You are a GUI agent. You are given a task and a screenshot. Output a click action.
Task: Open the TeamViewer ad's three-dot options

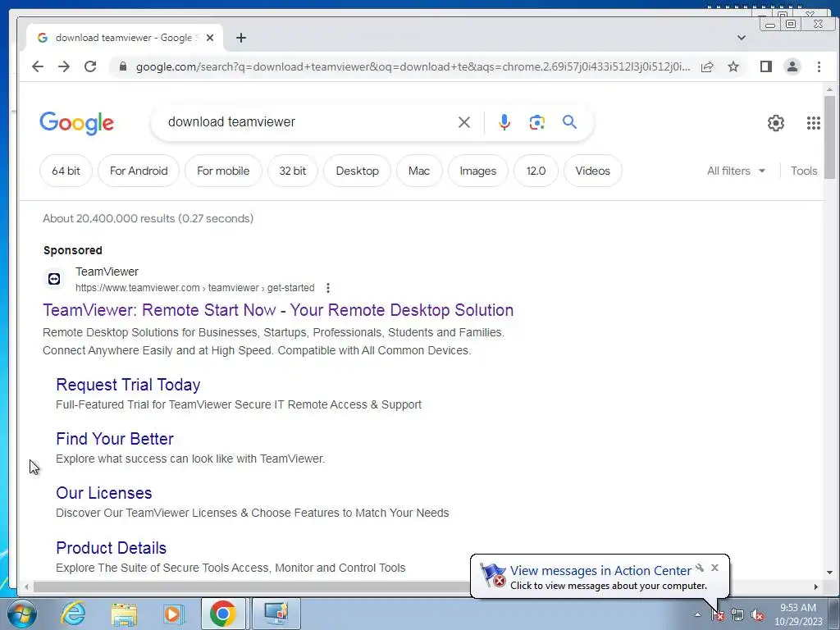[x=328, y=288]
